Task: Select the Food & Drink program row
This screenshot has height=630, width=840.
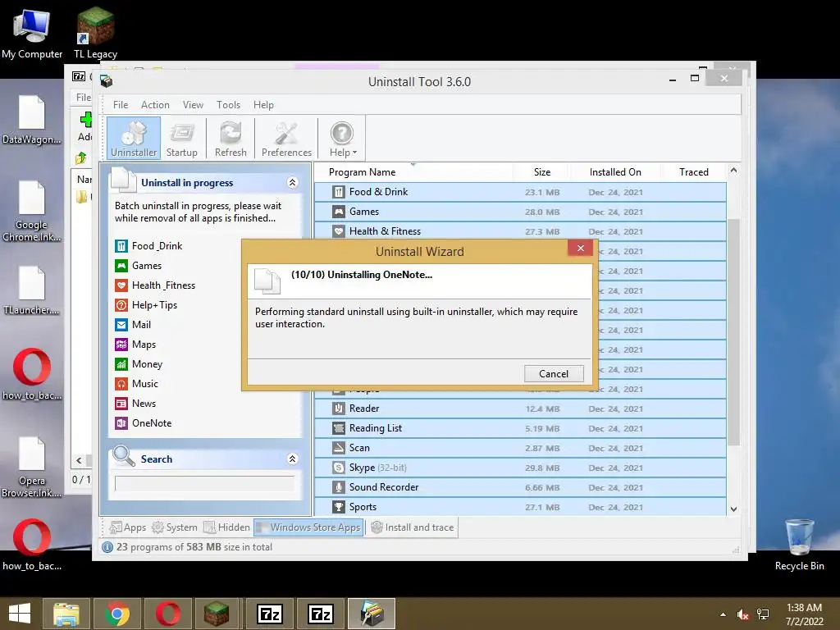Action: click(x=520, y=192)
